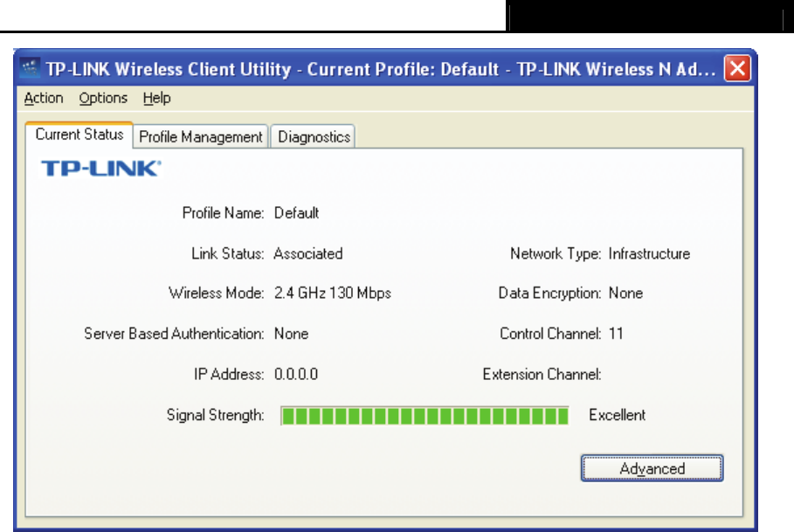Click the IP Address value 0.0.0.0
Image resolution: width=794 pixels, height=532 pixels.
coord(296,375)
